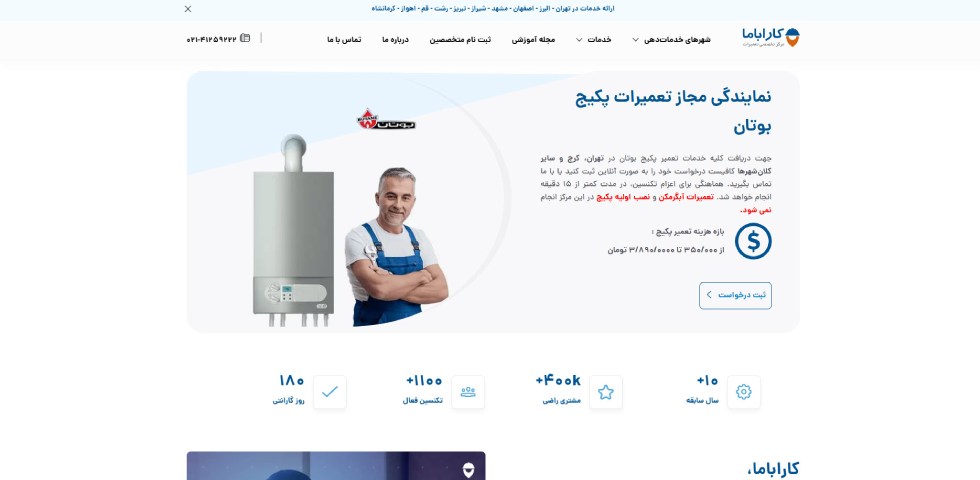This screenshot has height=480, width=980.
Task: Click the chevron beside شهرهای خدمات‌دهی
Action: (x=636, y=40)
